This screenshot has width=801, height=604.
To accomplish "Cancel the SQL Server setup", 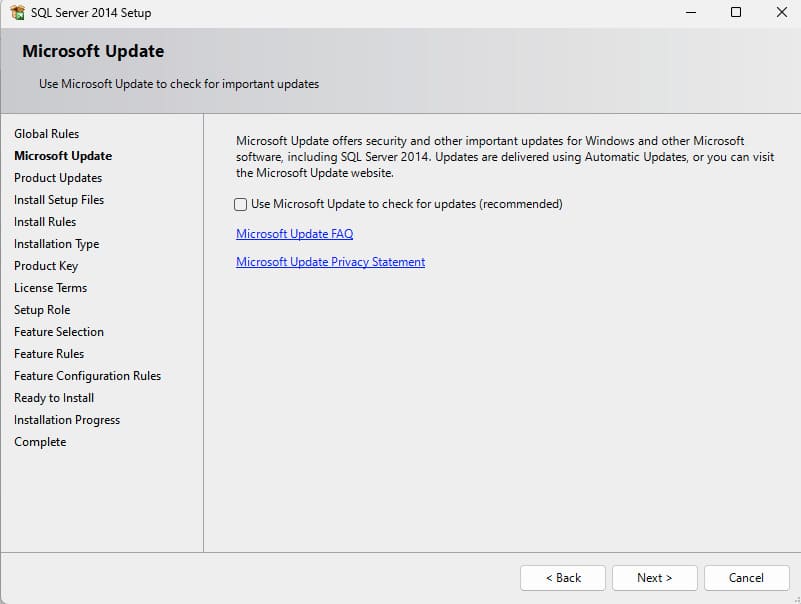I will (x=746, y=578).
